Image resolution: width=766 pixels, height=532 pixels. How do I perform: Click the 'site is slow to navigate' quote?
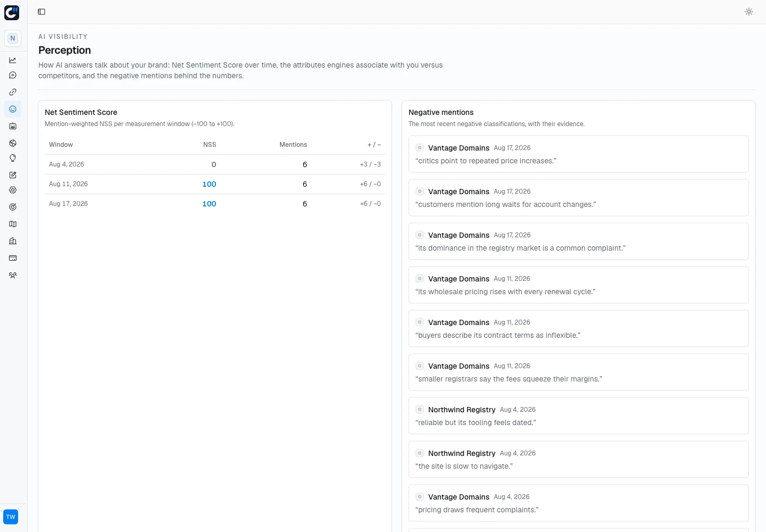(x=464, y=466)
